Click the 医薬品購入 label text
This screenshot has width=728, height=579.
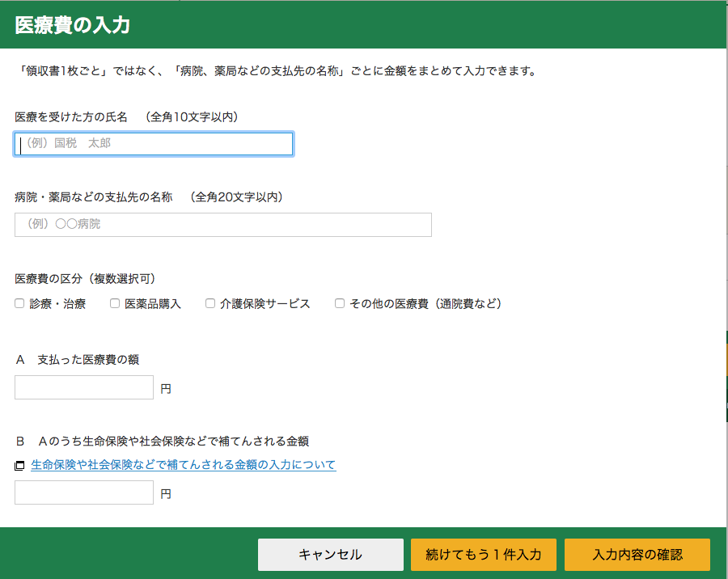(153, 304)
